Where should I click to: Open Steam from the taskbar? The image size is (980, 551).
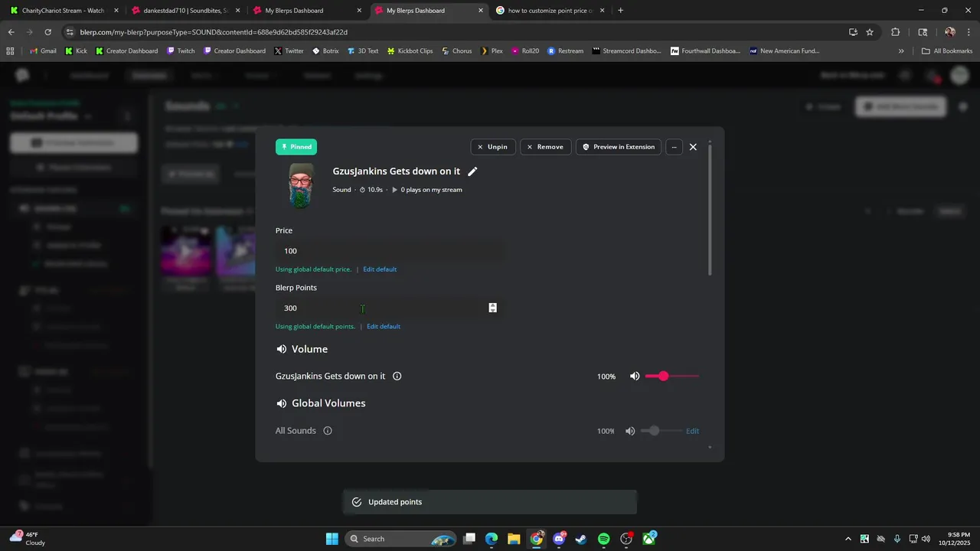click(581, 539)
